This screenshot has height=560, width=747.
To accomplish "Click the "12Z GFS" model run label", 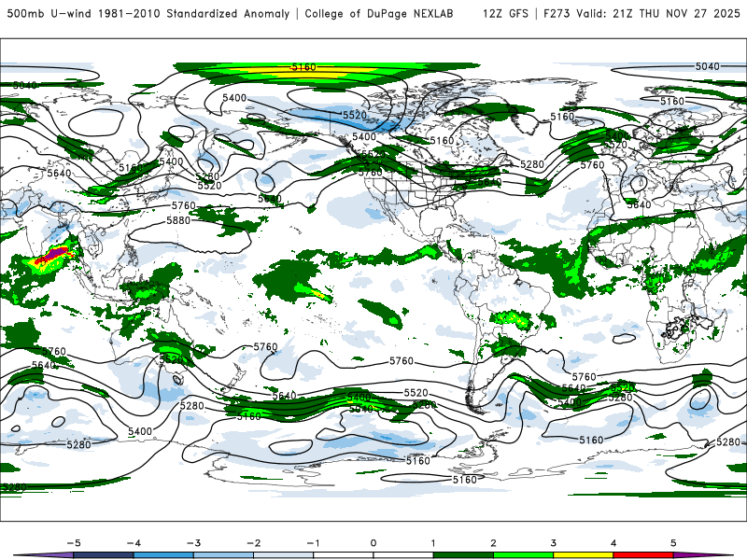I will [505, 13].
